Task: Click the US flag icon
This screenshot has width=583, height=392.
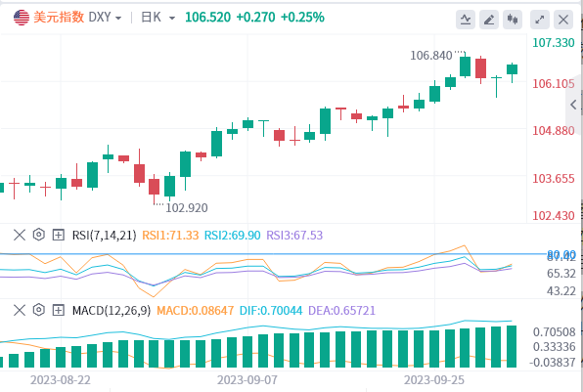Action: pyautogui.click(x=22, y=18)
